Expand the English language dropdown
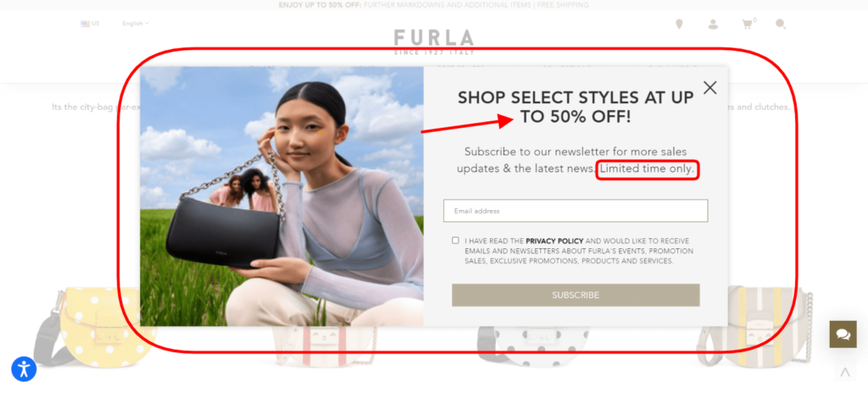 (x=136, y=24)
